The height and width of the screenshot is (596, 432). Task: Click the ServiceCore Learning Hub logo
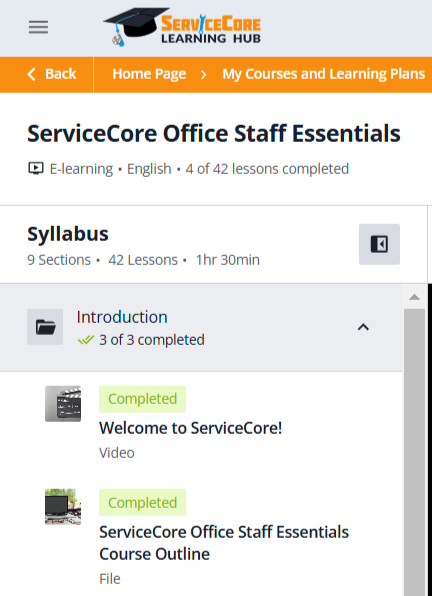click(x=182, y=27)
